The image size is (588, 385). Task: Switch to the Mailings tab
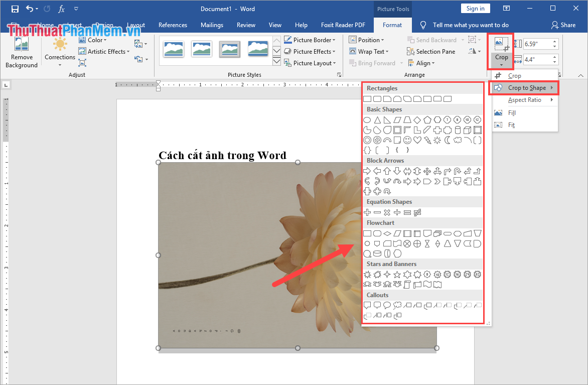(x=212, y=25)
